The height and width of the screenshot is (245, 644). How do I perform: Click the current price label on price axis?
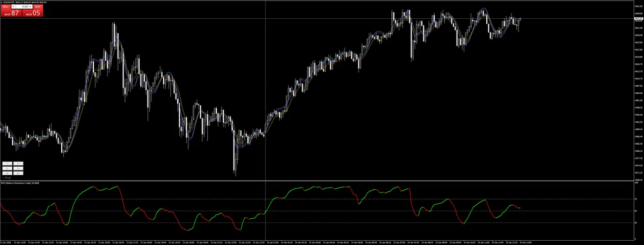(x=639, y=18)
